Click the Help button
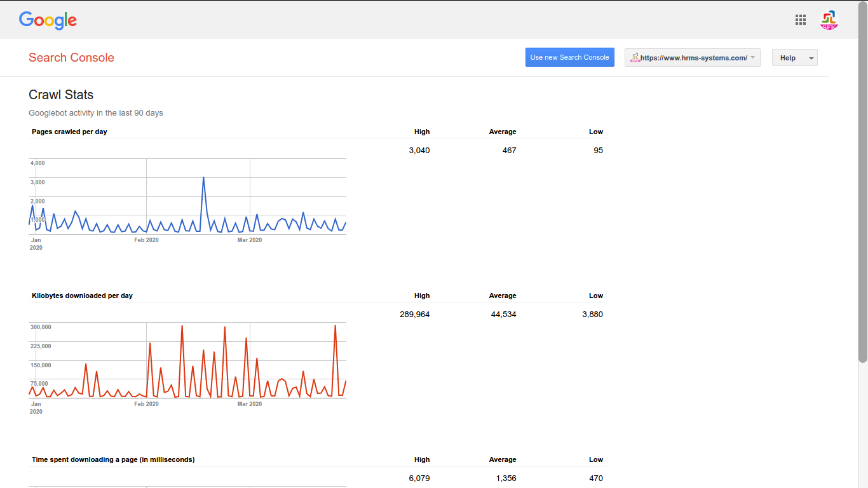 (x=788, y=58)
